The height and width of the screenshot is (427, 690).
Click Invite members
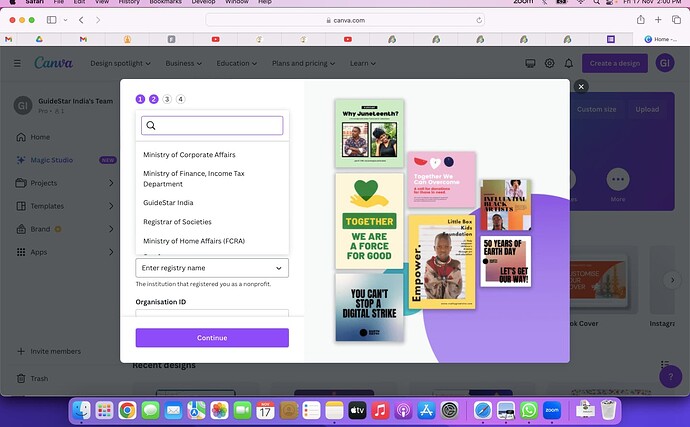[x=49, y=351]
